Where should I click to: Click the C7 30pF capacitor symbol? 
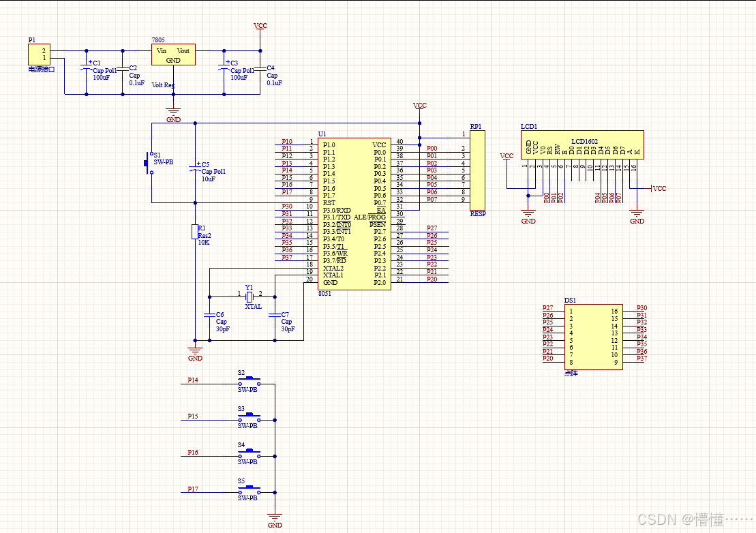coord(275,315)
